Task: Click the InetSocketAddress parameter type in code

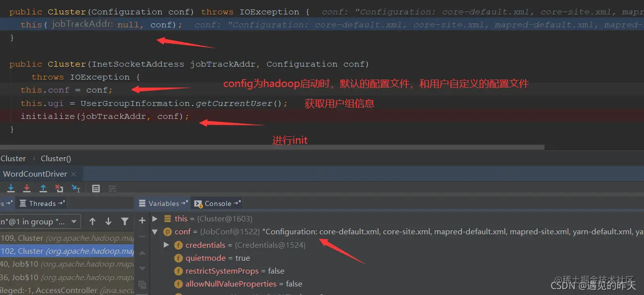Action: tap(138, 64)
